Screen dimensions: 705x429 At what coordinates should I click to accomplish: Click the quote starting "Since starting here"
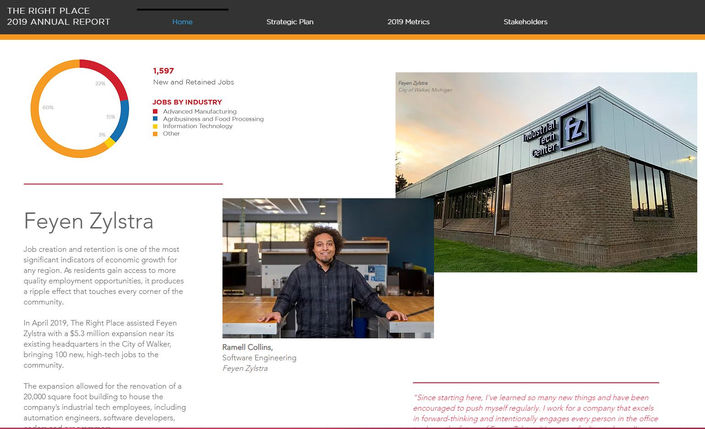coord(535,411)
